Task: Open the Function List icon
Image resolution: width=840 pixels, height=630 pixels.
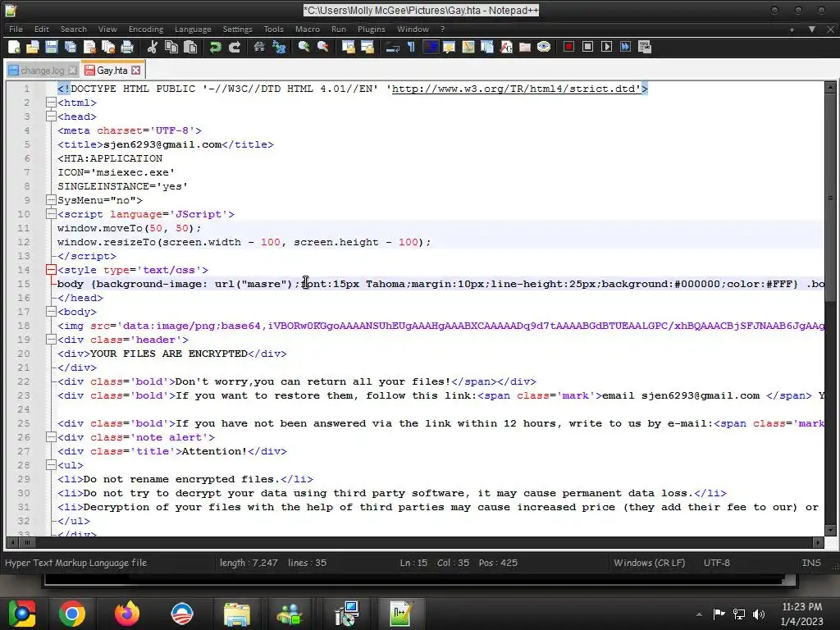Action: pyautogui.click(x=506, y=47)
